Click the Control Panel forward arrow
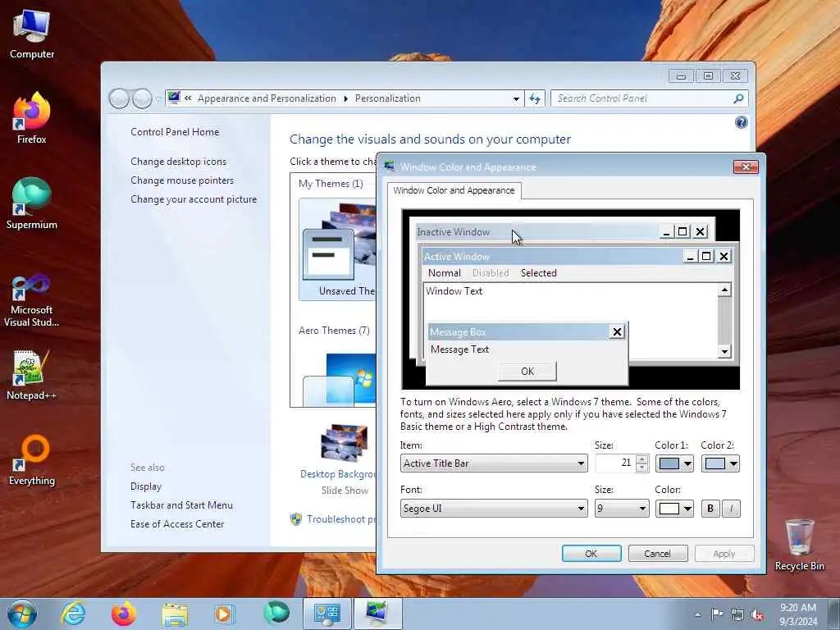The width and height of the screenshot is (840, 630). point(142,98)
